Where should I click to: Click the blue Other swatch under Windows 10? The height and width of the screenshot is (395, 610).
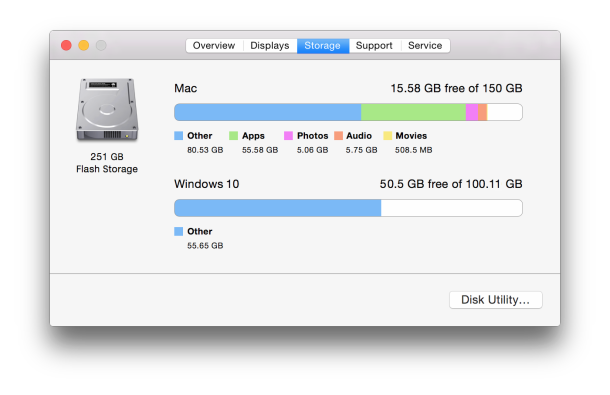(x=179, y=232)
